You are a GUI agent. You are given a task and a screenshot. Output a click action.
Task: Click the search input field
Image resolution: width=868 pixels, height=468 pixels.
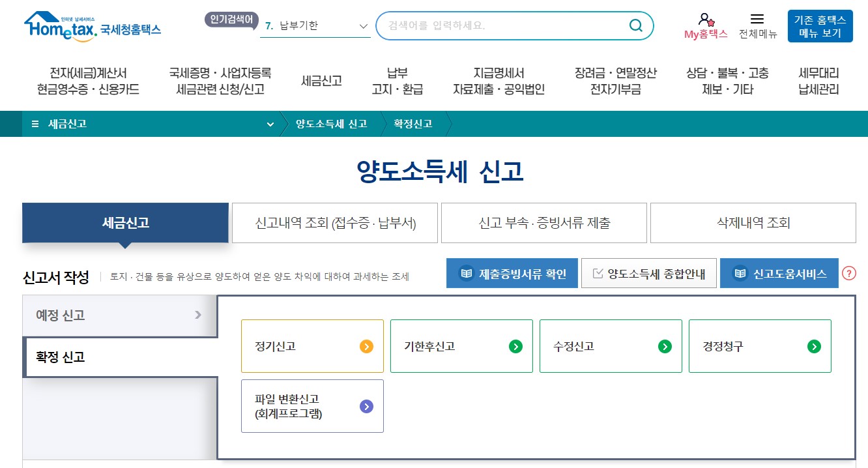[x=508, y=25]
